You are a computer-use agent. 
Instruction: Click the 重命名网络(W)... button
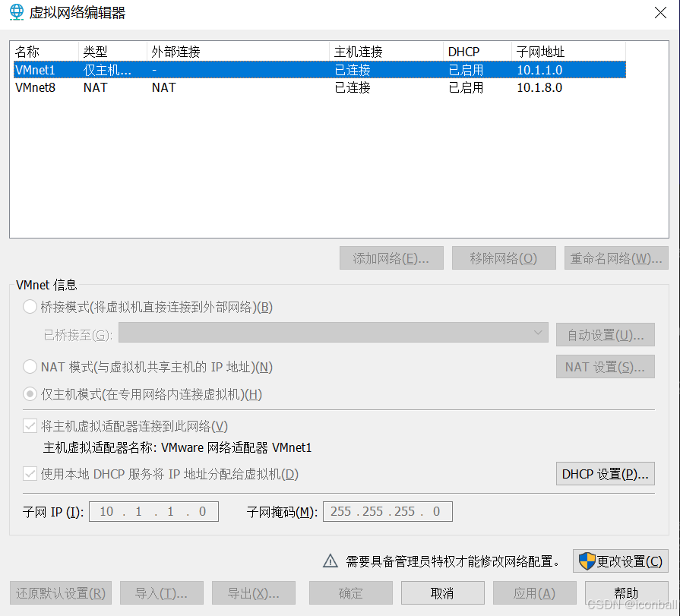(x=616, y=258)
